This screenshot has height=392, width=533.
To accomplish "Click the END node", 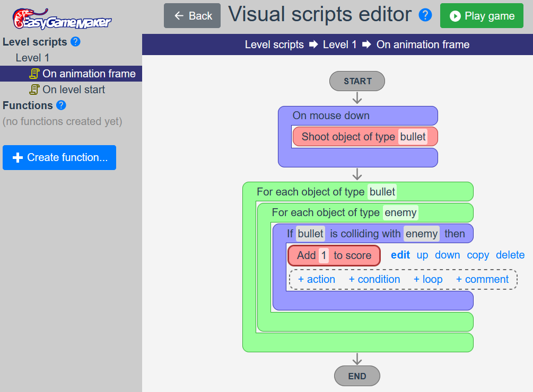I will click(357, 376).
